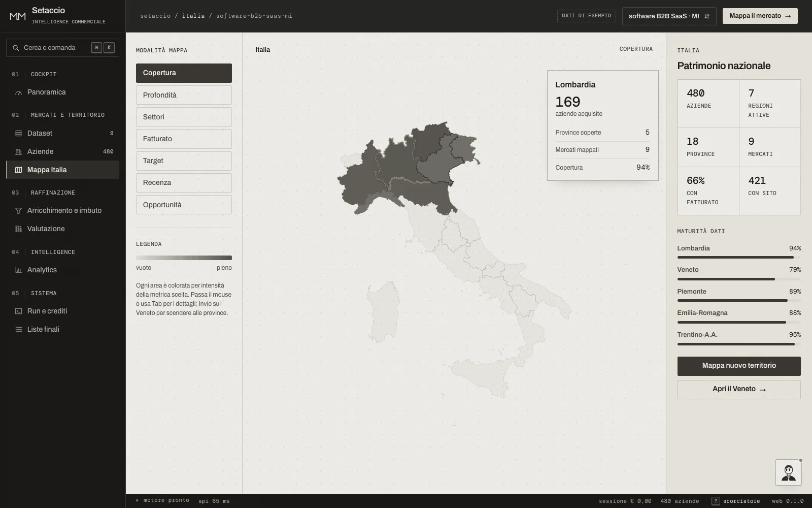This screenshot has width=812, height=508.
Task: Click the 18 Province stat tile
Action: (708, 147)
